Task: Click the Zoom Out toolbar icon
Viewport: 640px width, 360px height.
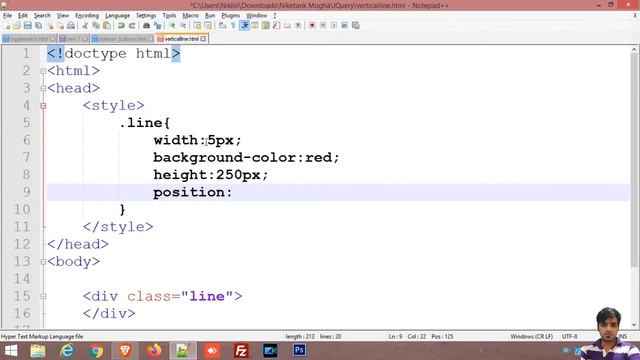Action: pyautogui.click(x=183, y=26)
